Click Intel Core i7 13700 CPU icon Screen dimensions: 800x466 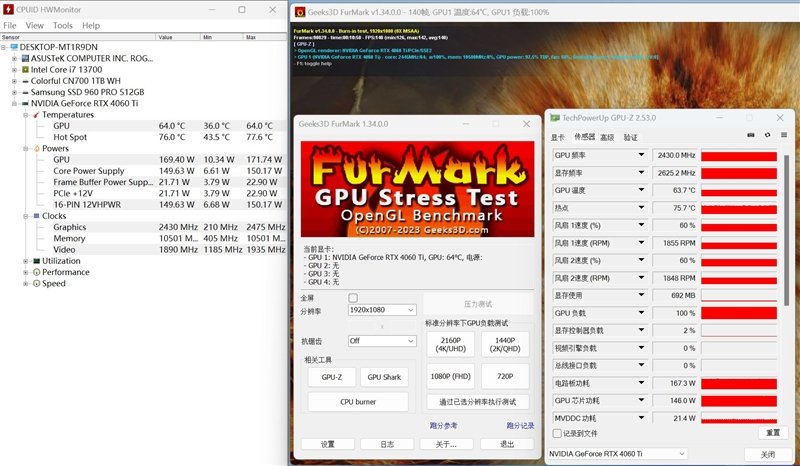click(x=25, y=69)
